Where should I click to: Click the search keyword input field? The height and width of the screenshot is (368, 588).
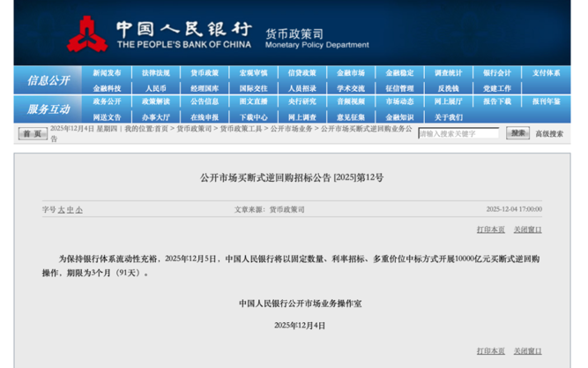click(458, 133)
